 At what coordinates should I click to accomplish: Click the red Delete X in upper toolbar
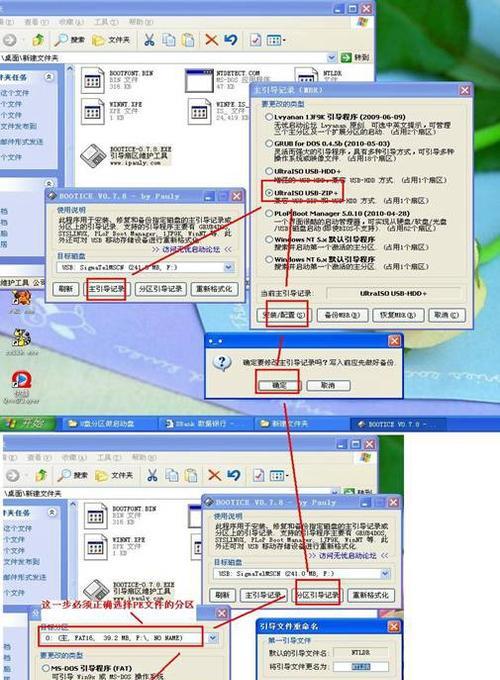coord(212,40)
